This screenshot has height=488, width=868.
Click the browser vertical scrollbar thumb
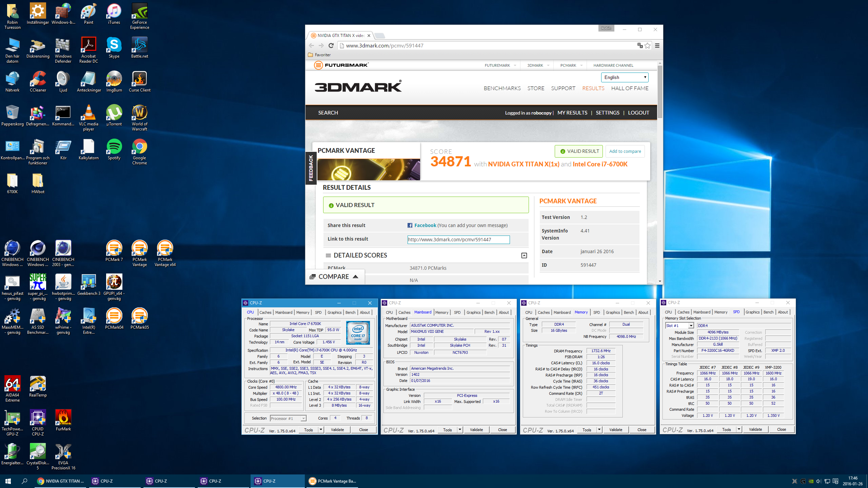659,91
